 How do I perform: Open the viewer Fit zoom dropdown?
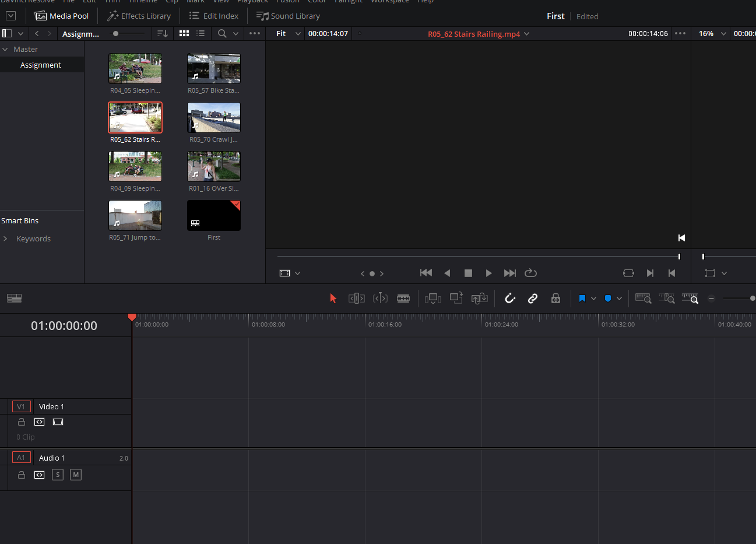[289, 33]
